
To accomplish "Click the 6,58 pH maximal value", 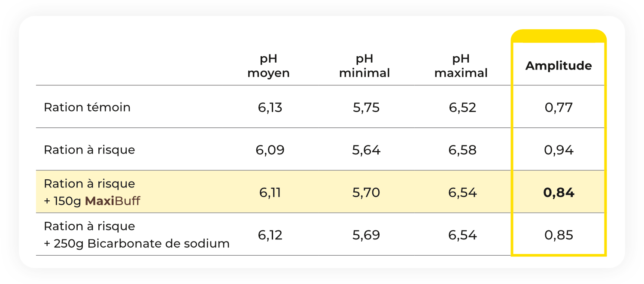I will [x=462, y=150].
